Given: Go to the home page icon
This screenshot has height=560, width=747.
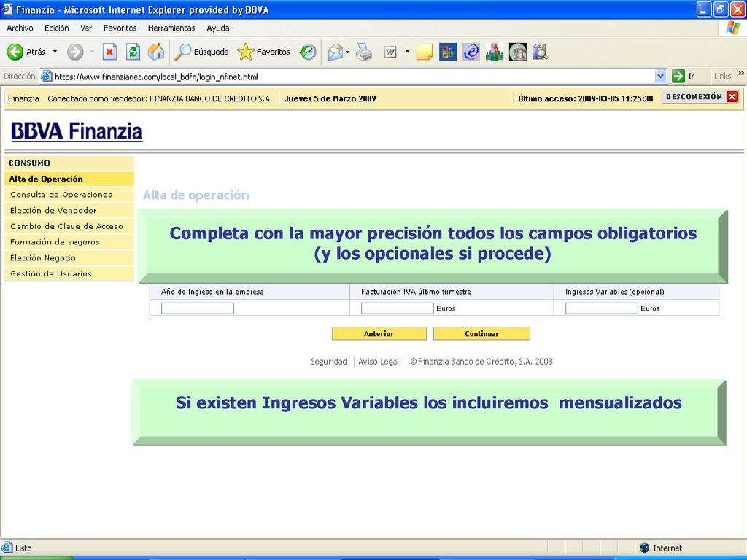Looking at the screenshot, I should [x=156, y=52].
